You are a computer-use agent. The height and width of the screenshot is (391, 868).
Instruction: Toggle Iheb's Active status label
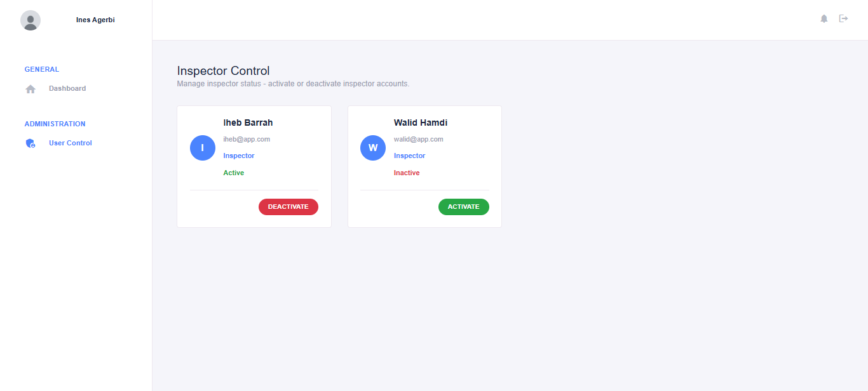click(233, 172)
